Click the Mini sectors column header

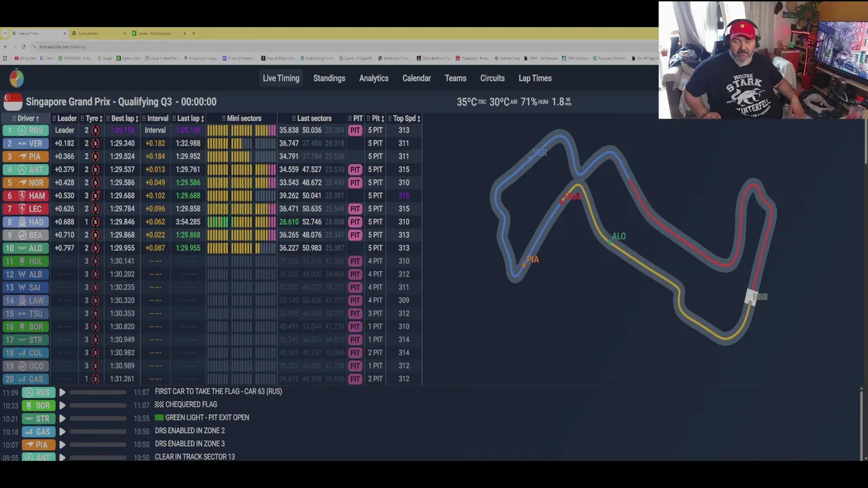click(x=241, y=119)
